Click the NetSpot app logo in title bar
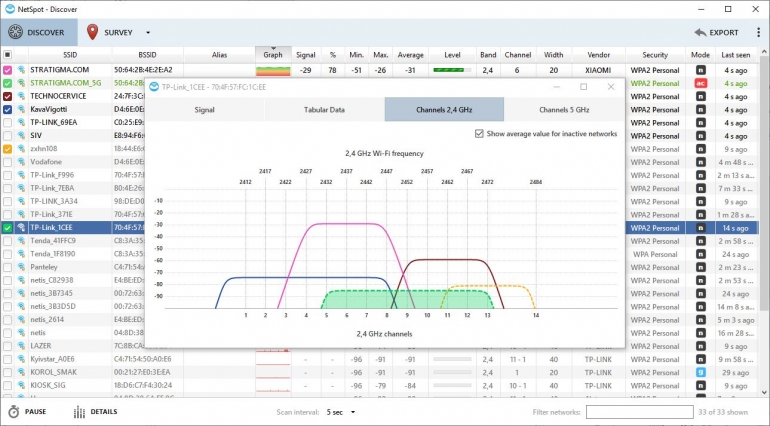This screenshot has height=426, width=770. click(x=10, y=9)
